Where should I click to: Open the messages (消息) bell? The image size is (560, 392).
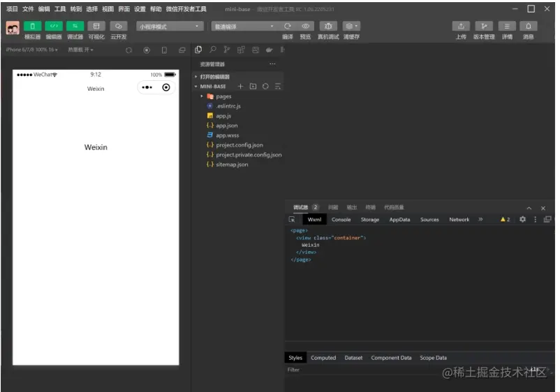pos(528,26)
